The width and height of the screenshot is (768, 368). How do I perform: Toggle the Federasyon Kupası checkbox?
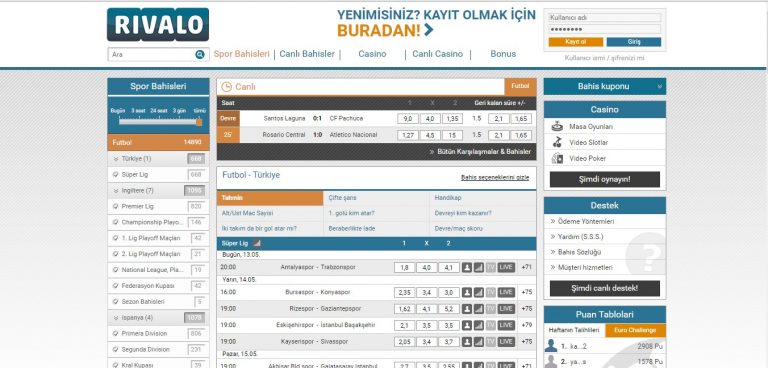coord(116,286)
